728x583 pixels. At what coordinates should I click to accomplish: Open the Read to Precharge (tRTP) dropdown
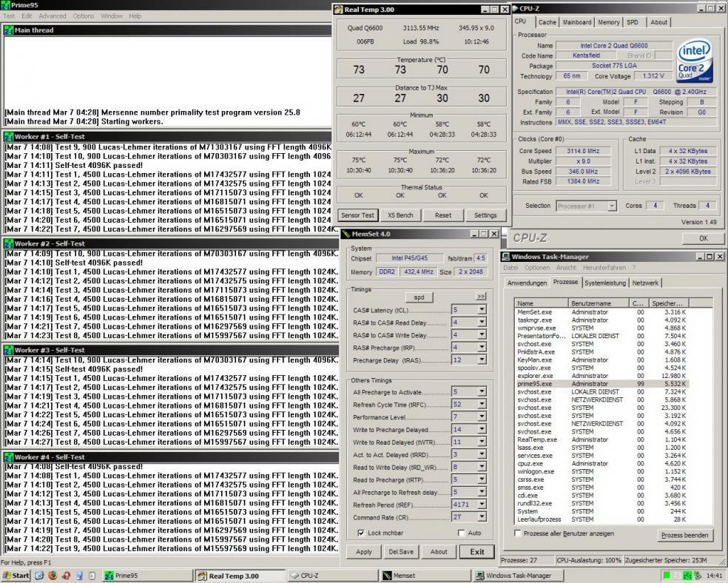pyautogui.click(x=482, y=479)
